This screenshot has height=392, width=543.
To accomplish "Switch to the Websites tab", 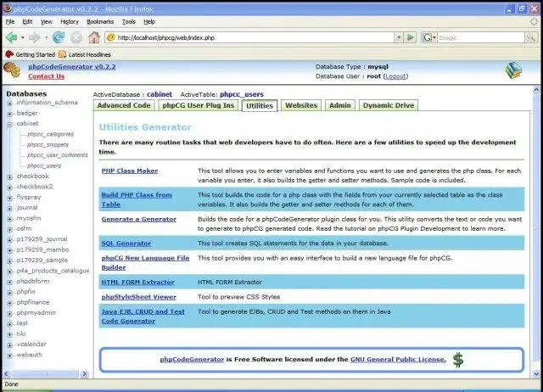I will coord(301,105).
